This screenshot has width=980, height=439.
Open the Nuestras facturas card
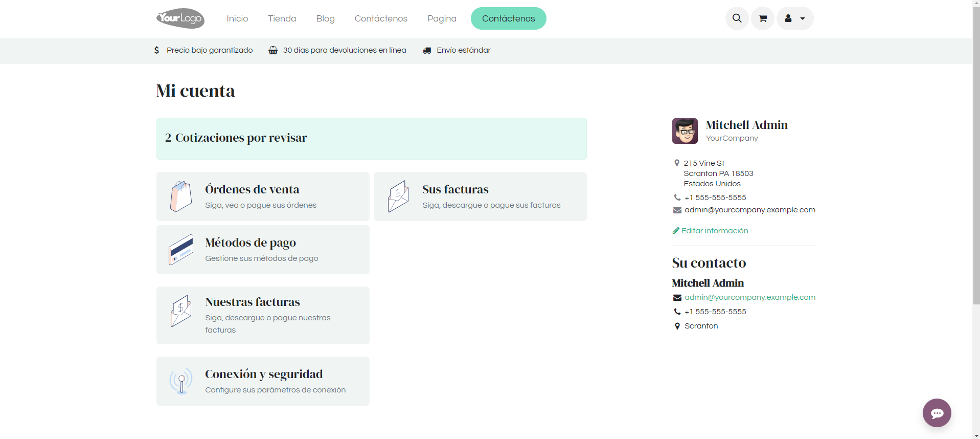(x=263, y=315)
